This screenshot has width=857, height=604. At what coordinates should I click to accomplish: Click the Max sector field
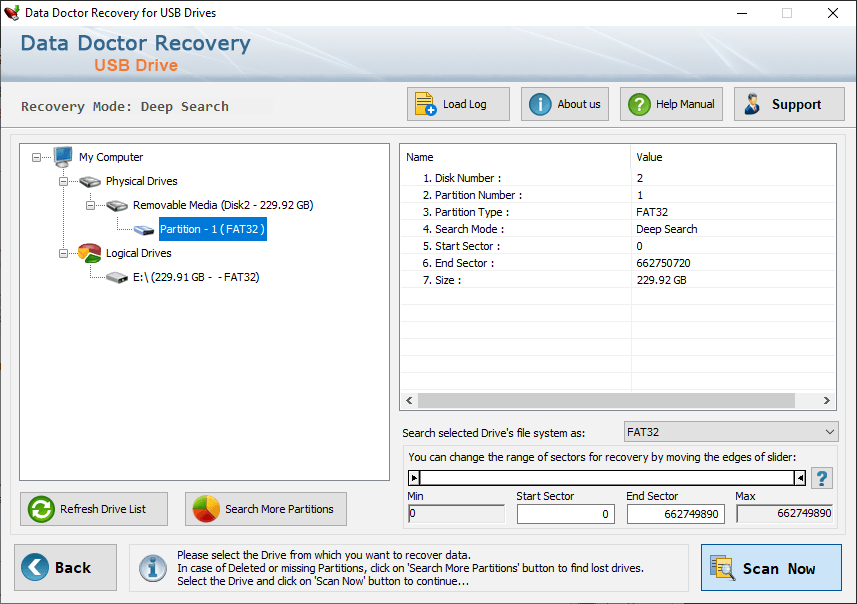(x=784, y=513)
